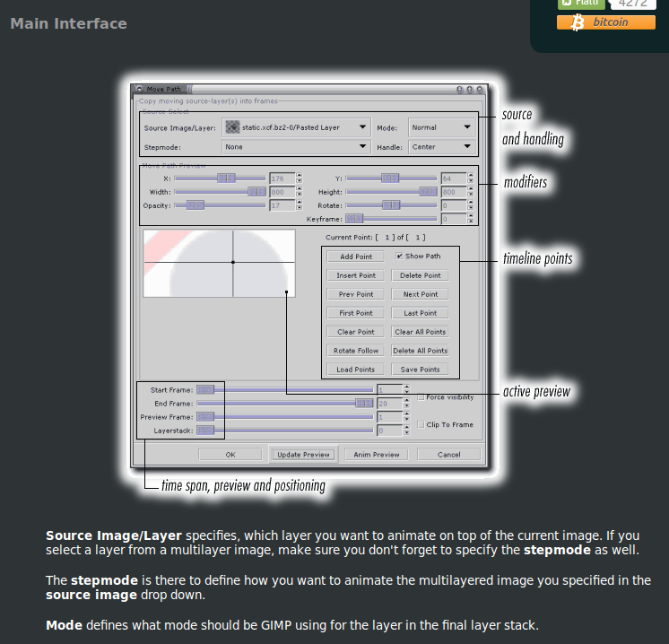Click the Rotate Follow button
Image resolution: width=669 pixels, height=644 pixels.
pos(356,351)
